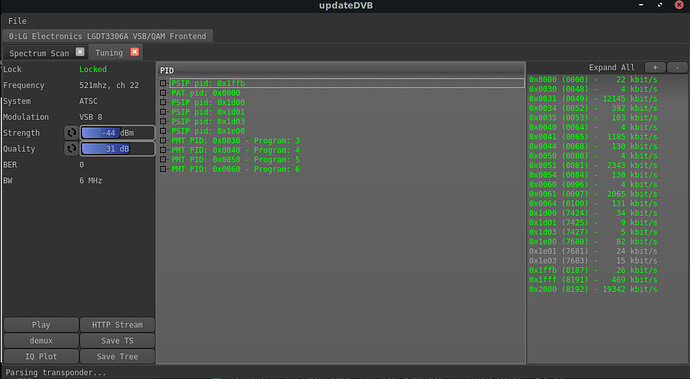Minimize the updateDVB window
This screenshot has width=690, height=379.
click(641, 5)
